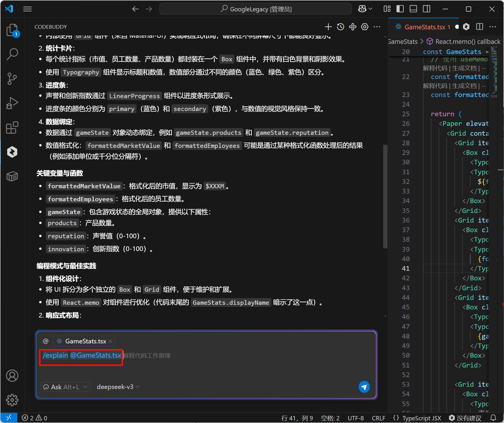This screenshot has width=504, height=423.
Task: Toggle the bottom panel layout button
Action: 413,9
